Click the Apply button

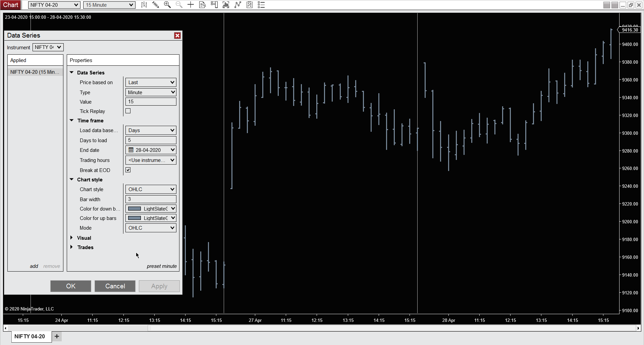tap(159, 286)
